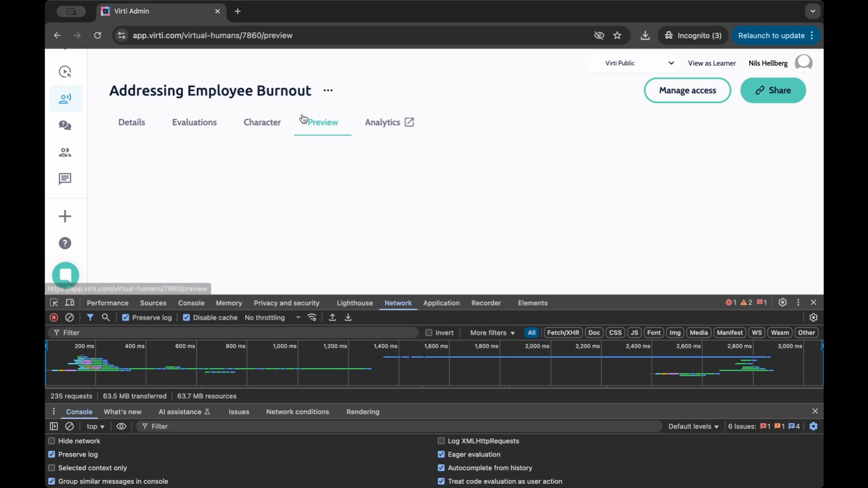Image resolution: width=868 pixels, height=488 pixels.
Task: Open the help question mark icon
Action: (x=65, y=244)
